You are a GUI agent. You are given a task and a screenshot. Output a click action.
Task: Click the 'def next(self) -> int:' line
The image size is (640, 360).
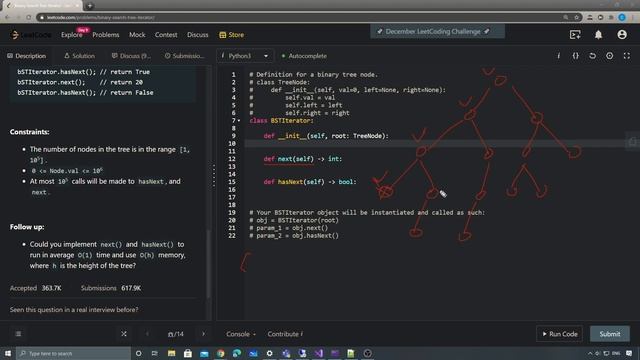pyautogui.click(x=303, y=159)
